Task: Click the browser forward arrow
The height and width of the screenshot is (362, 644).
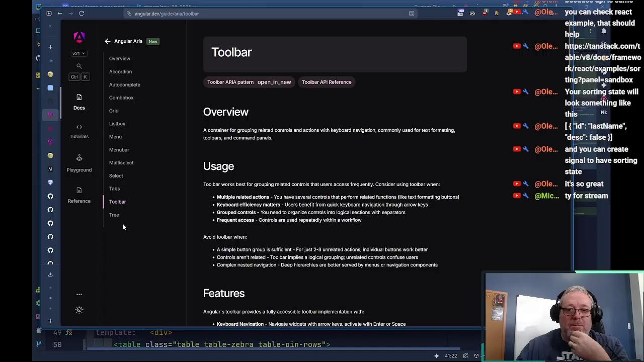Action: pyautogui.click(x=70, y=14)
